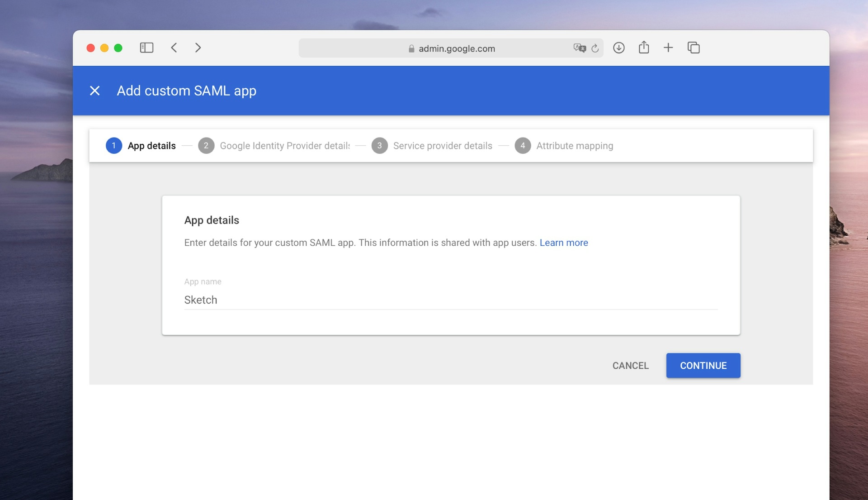Click the download icon in toolbar
This screenshot has height=500, width=868.
[x=619, y=47]
